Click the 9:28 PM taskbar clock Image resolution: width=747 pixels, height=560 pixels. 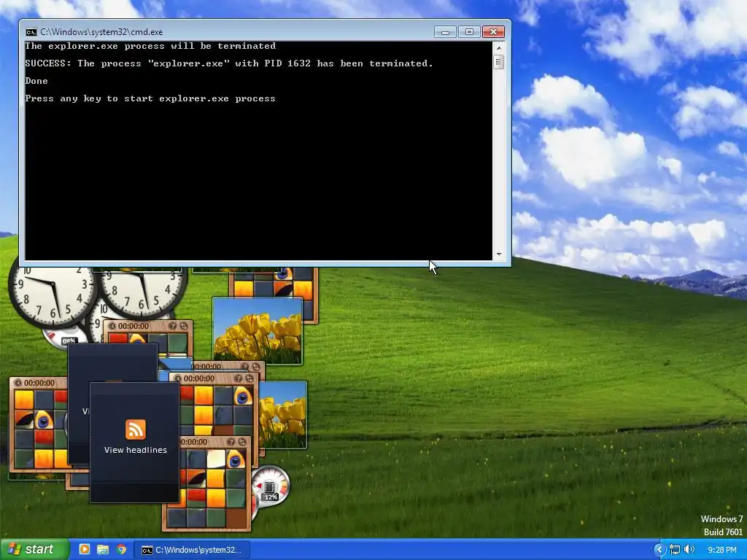point(722,550)
